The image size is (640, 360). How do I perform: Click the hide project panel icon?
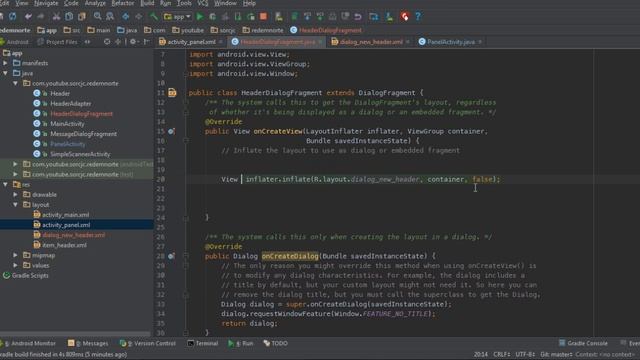click(147, 42)
